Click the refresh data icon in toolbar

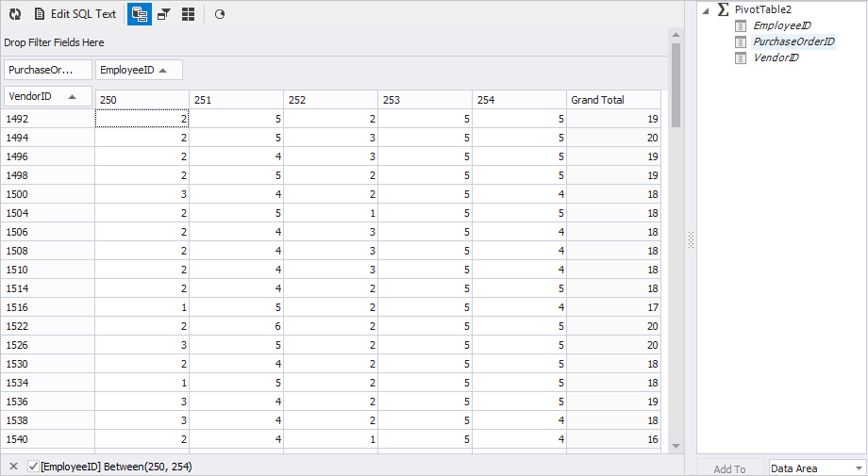point(15,14)
